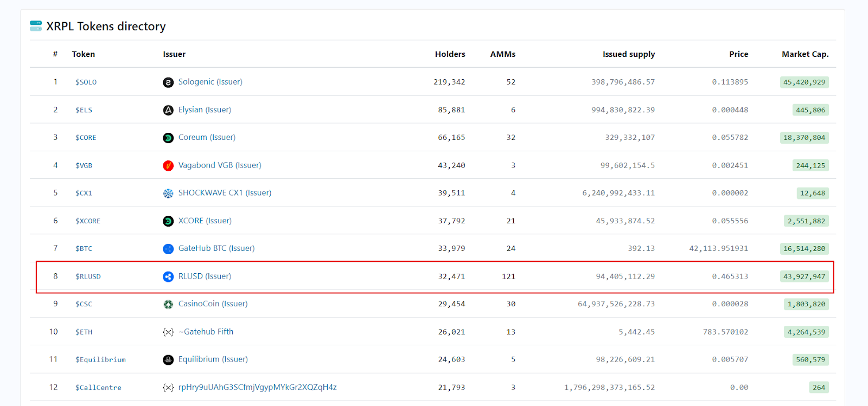868x406 pixels.
Task: Open the $ELS token link
Action: 84,110
